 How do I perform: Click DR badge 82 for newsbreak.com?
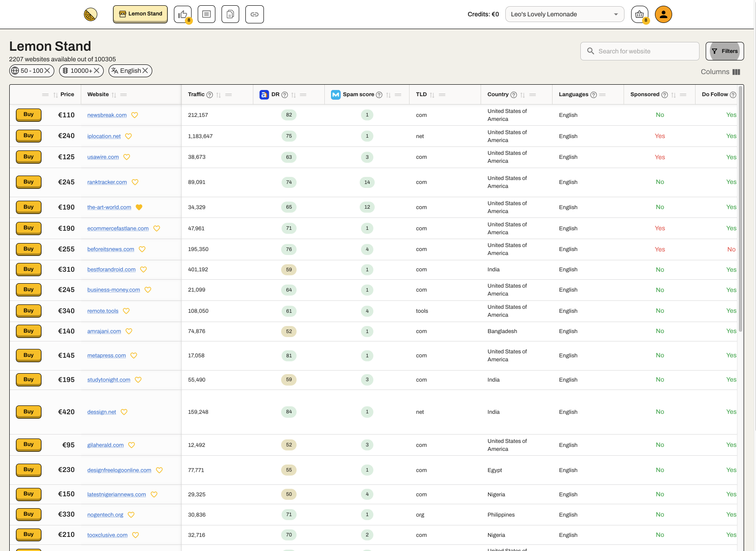coord(289,115)
